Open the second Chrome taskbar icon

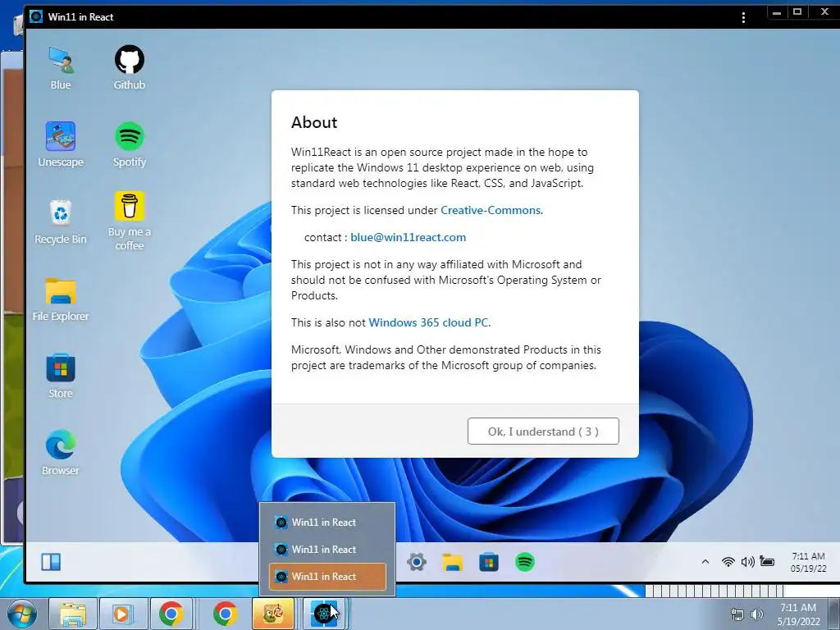(x=225, y=614)
